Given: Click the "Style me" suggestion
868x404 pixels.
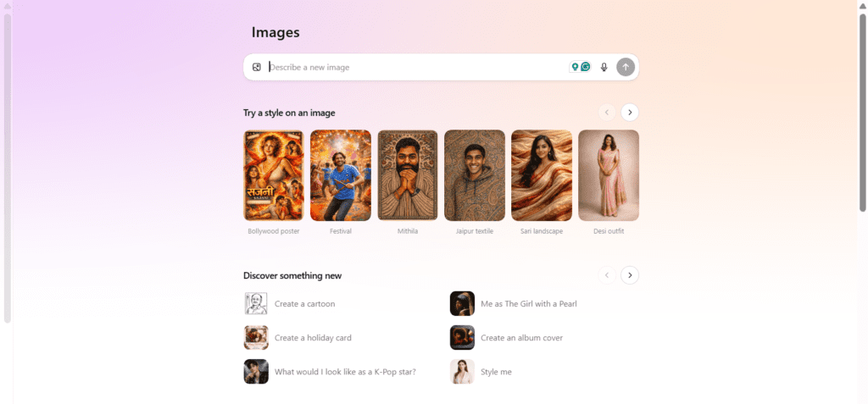Looking at the screenshot, I should 496,372.
